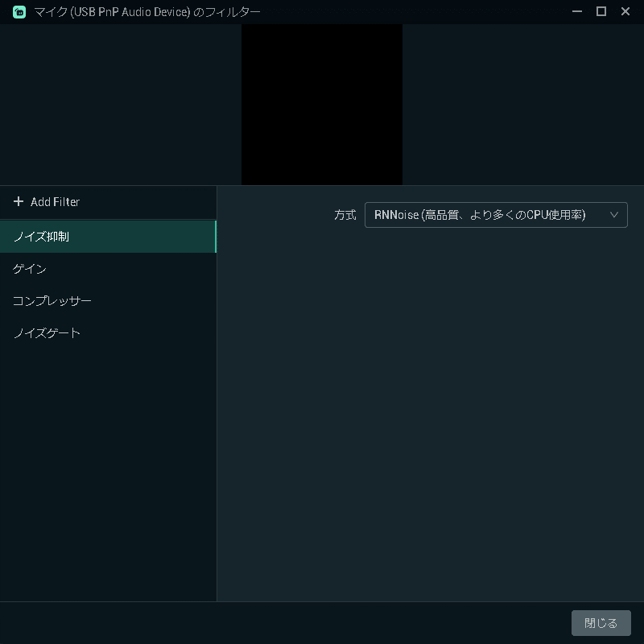Click the plus icon next to Add Filter
Image resolution: width=644 pixels, height=644 pixels.
[18, 202]
